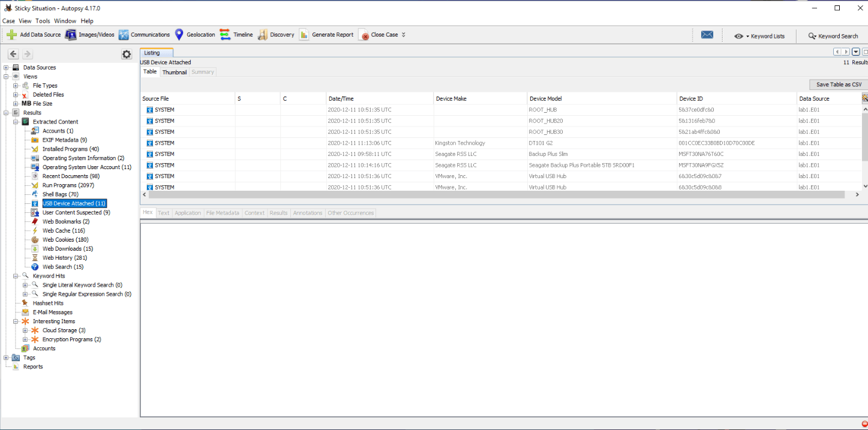
Task: Select the Kingston Technology DT101 G2 row
Action: tap(501, 143)
